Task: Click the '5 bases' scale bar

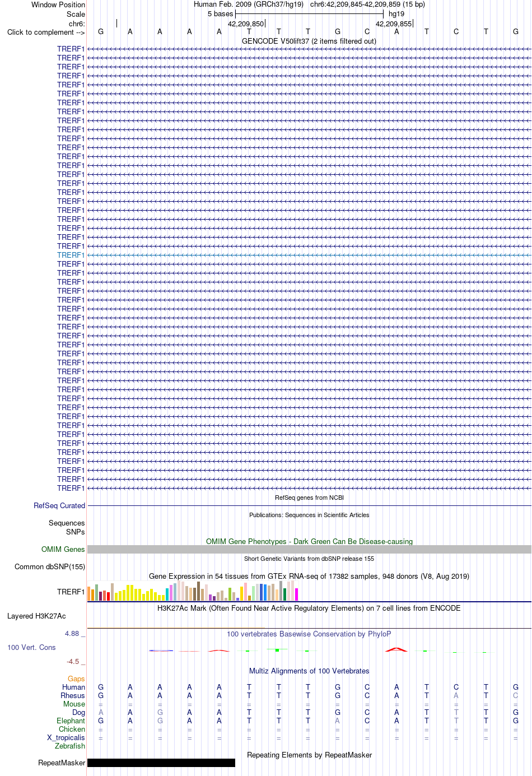Action: point(309,13)
